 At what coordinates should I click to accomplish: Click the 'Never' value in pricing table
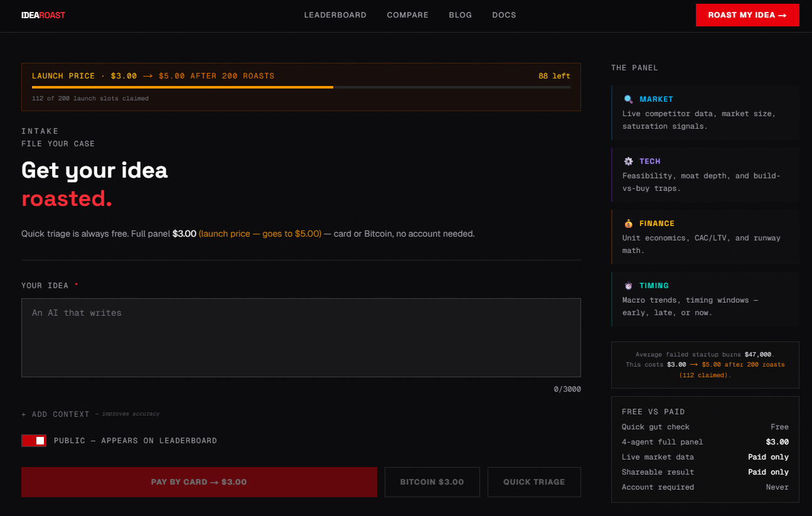point(777,487)
